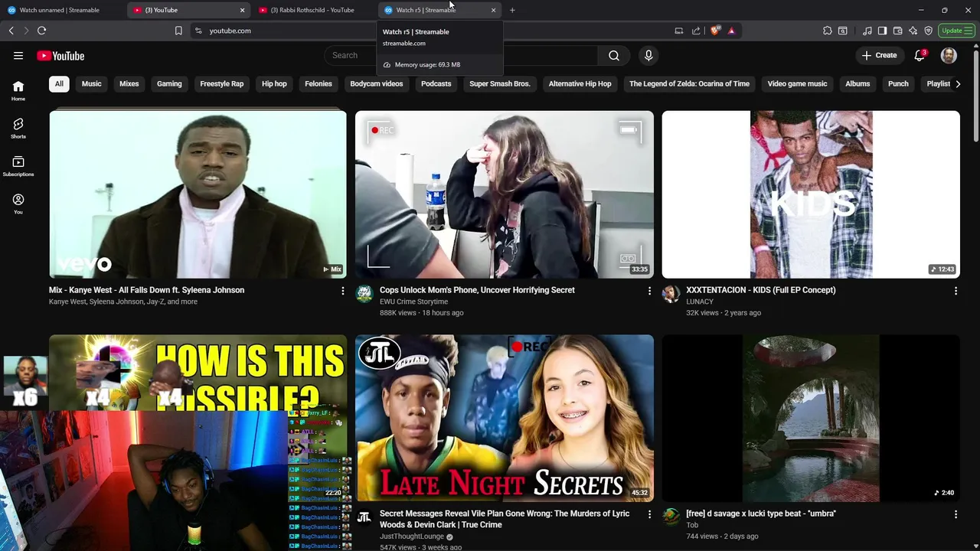Open the EWU Crime Storytime channel avatar
This screenshot has height=551, width=980.
[x=364, y=294]
